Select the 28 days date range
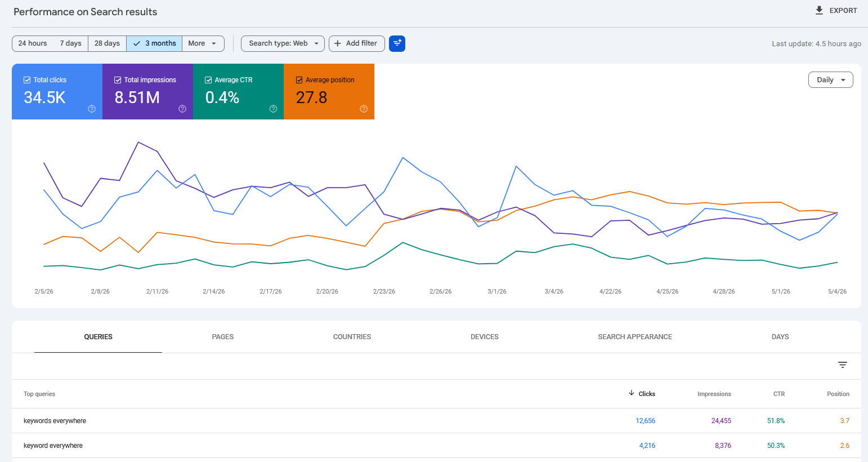This screenshot has height=462, width=868. 107,43
